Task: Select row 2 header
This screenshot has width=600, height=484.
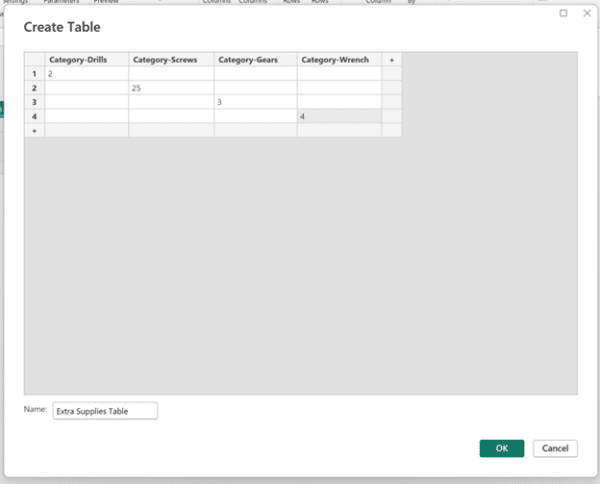Action: 34,88
